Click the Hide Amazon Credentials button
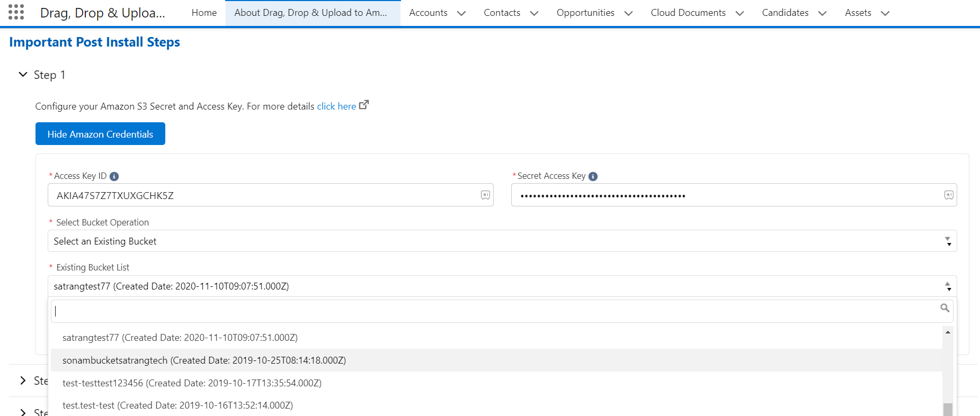 (x=100, y=134)
